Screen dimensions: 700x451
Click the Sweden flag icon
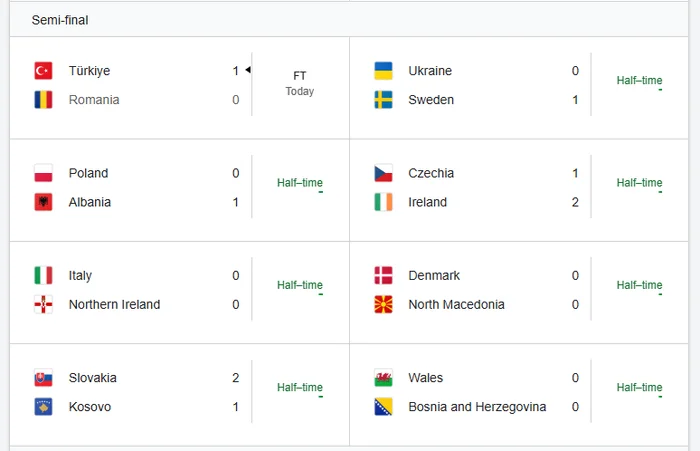(383, 100)
